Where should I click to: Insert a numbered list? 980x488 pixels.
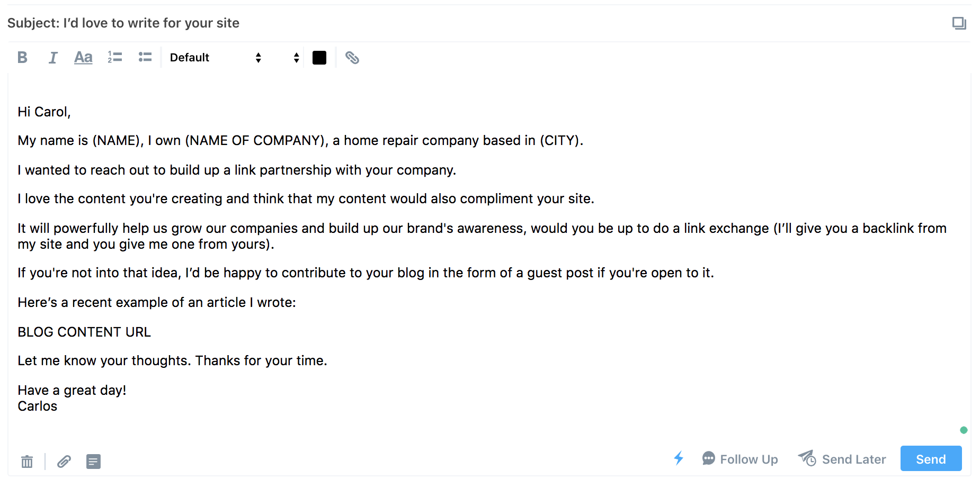coord(115,57)
